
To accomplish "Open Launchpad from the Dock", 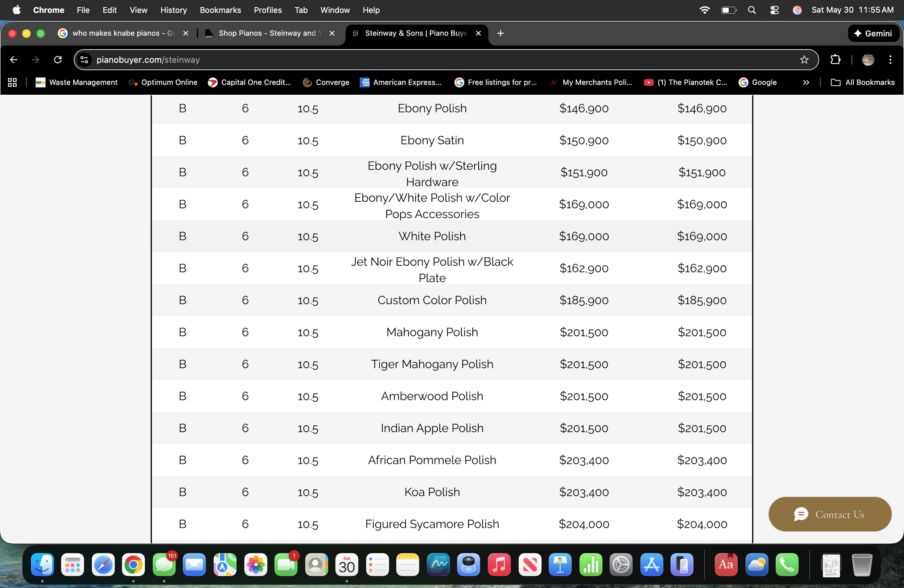I will [73, 565].
